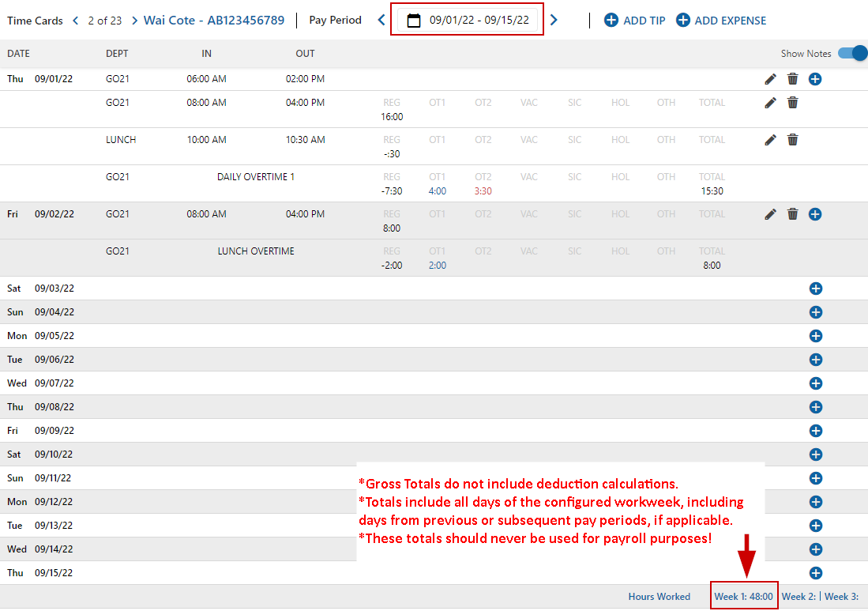This screenshot has height=611, width=868.
Task: Delete the 06:00 AM to 02:00 PM punch
Action: point(793,79)
